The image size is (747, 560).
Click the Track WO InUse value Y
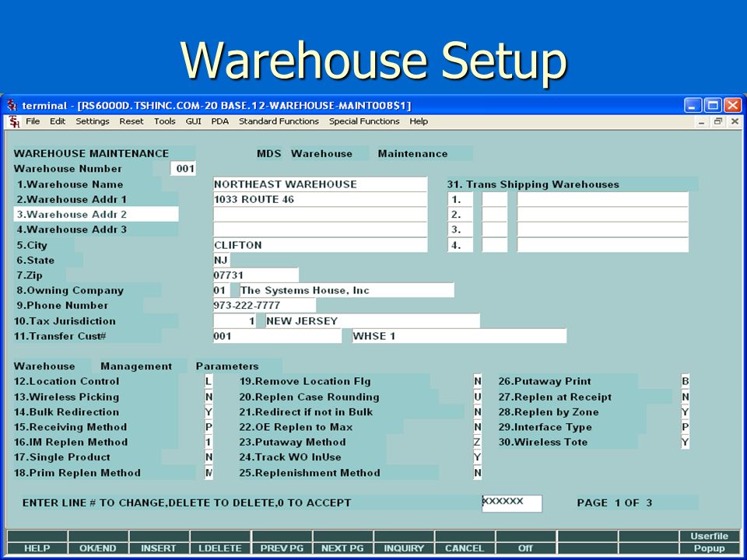coord(477,457)
